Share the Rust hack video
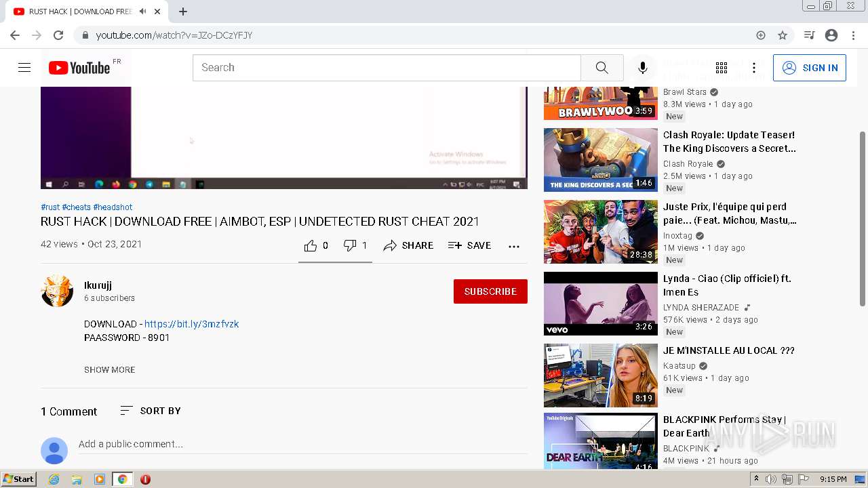The height and width of the screenshot is (488, 868). pos(408,245)
